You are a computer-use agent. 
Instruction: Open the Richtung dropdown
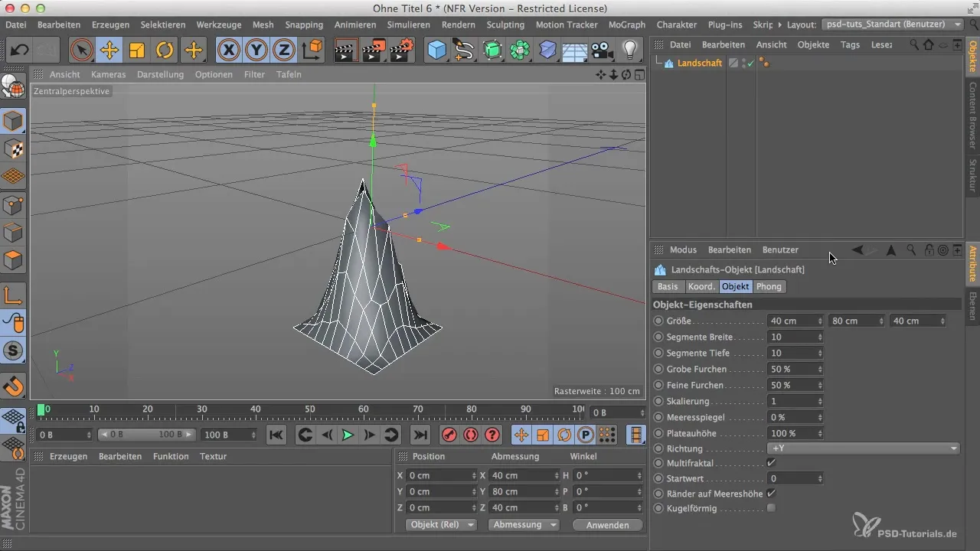864,448
